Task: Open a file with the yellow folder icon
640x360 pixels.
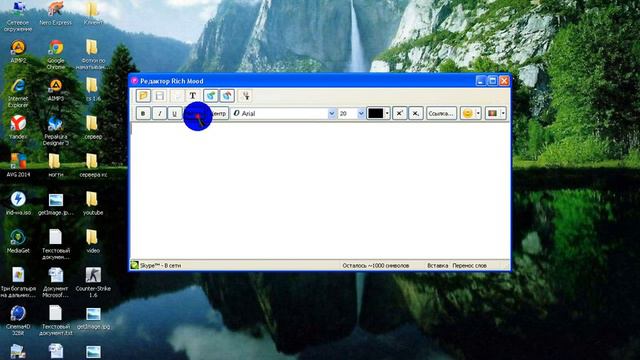Action: 143,96
